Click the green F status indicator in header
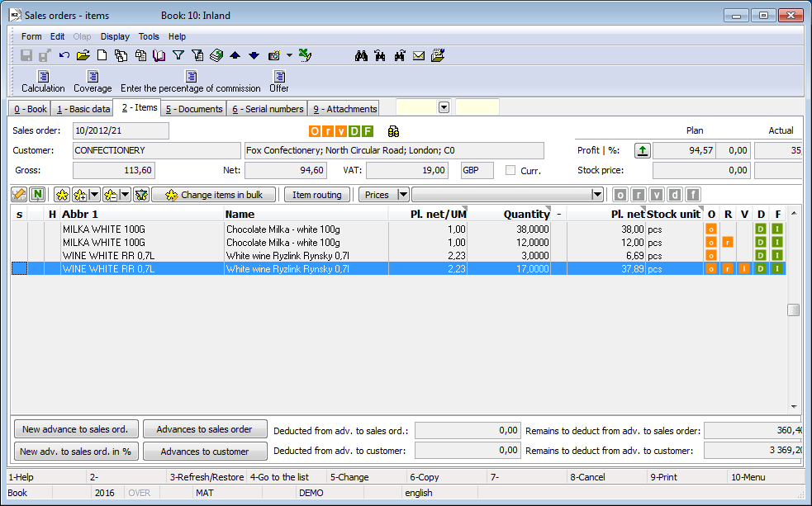Screen dimensions: 812x506 pyautogui.click(x=367, y=131)
